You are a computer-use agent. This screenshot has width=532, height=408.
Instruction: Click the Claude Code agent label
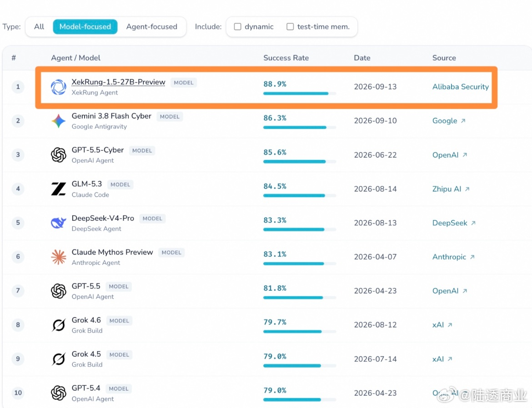coord(90,194)
